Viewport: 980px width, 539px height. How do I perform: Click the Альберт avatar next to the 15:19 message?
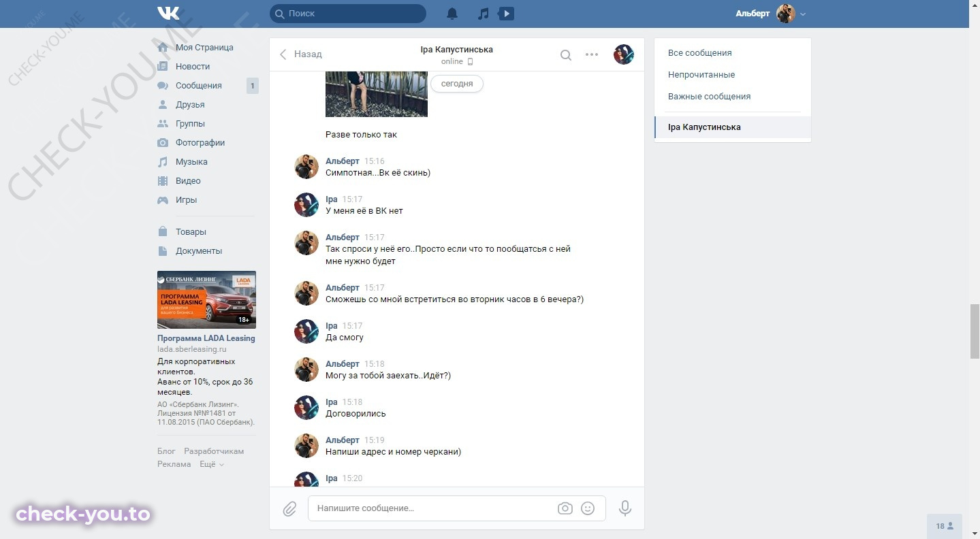pyautogui.click(x=306, y=446)
